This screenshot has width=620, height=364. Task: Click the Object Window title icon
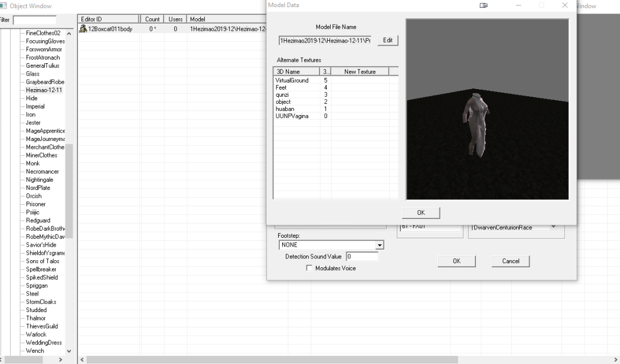pyautogui.click(x=3, y=5)
